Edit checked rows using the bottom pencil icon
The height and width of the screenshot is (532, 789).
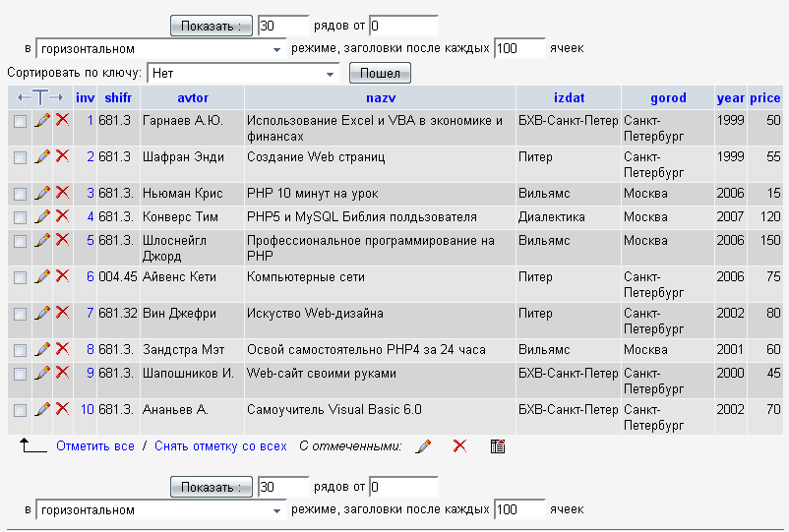pos(423,446)
